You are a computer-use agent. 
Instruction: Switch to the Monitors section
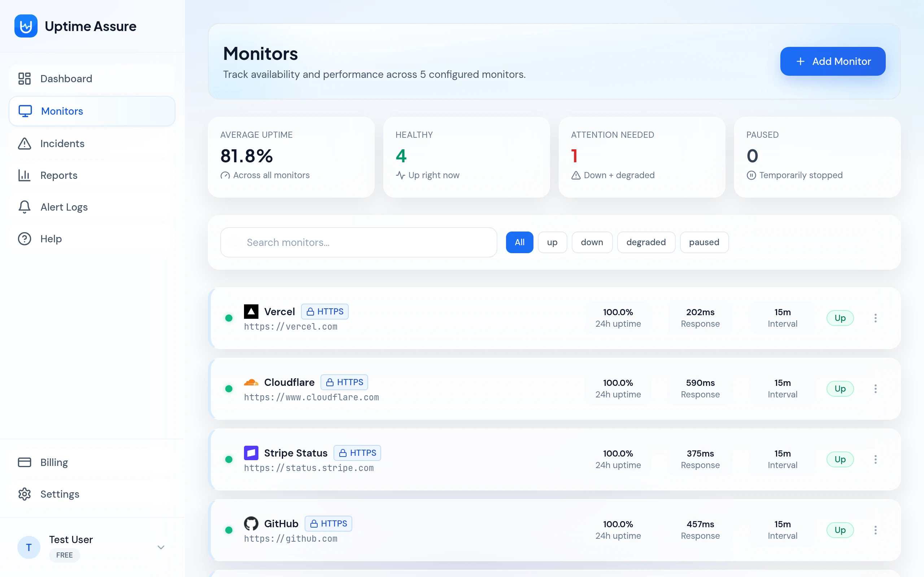pos(61,111)
